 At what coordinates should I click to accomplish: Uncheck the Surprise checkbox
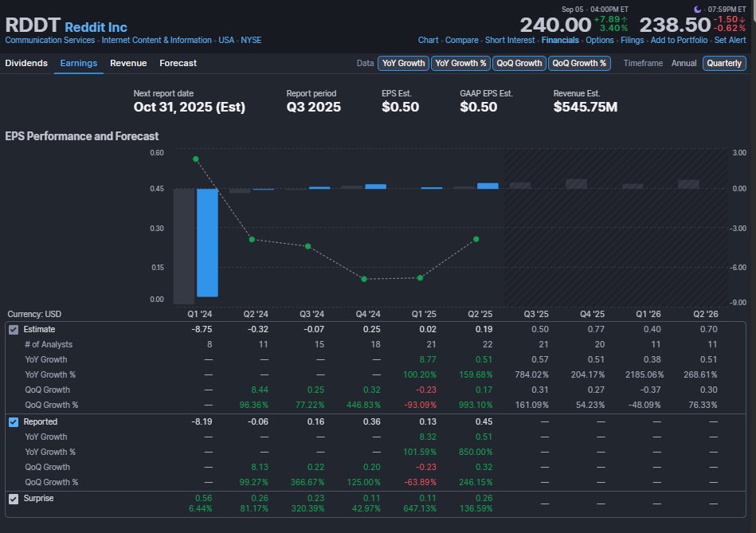(13, 498)
